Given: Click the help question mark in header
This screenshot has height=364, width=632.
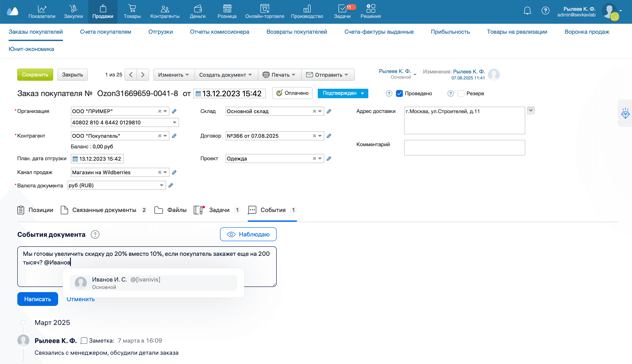Looking at the screenshot, I should (545, 11).
